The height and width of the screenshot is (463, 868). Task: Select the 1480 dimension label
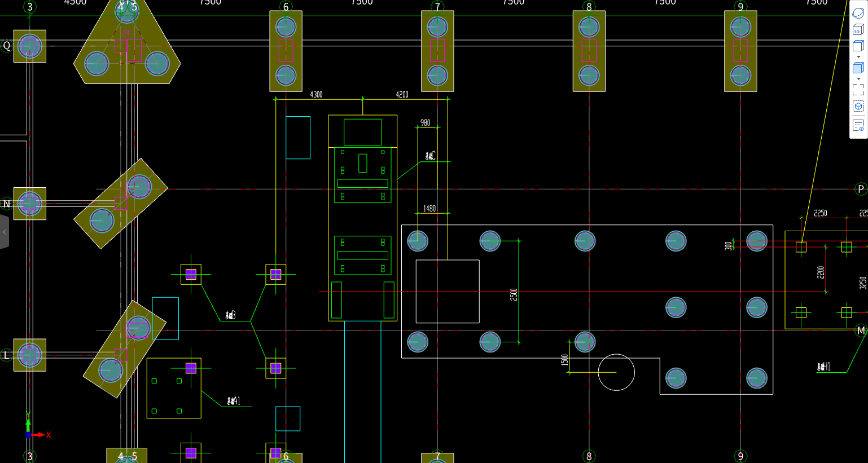pyautogui.click(x=429, y=208)
